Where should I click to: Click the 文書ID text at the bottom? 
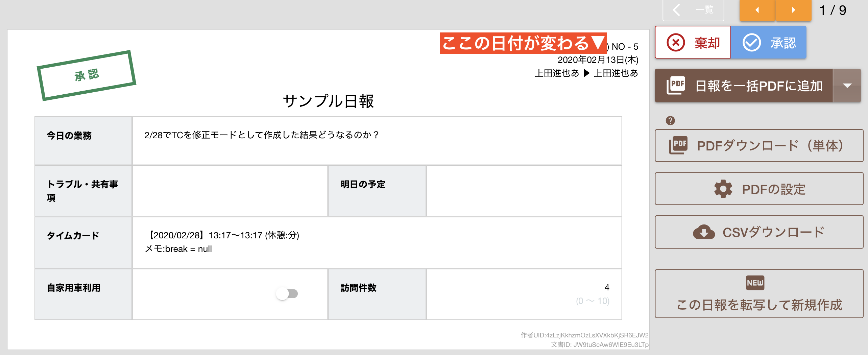point(600,345)
